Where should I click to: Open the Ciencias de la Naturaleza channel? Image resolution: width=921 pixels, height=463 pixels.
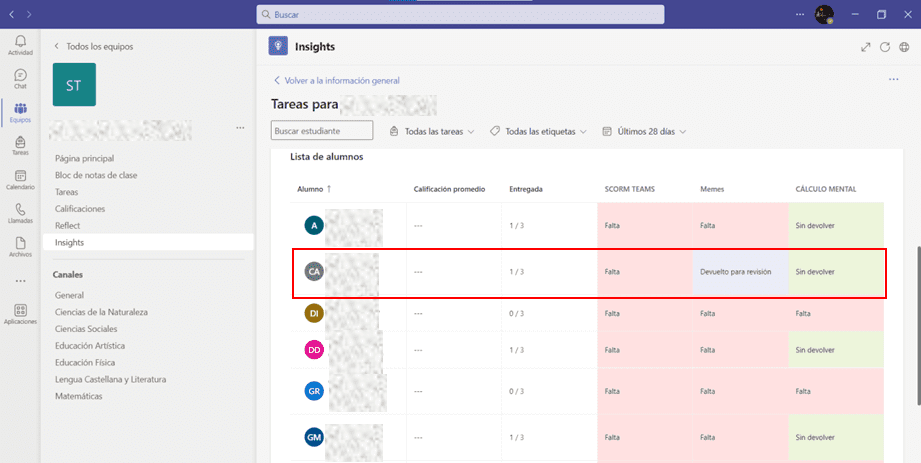pos(101,312)
